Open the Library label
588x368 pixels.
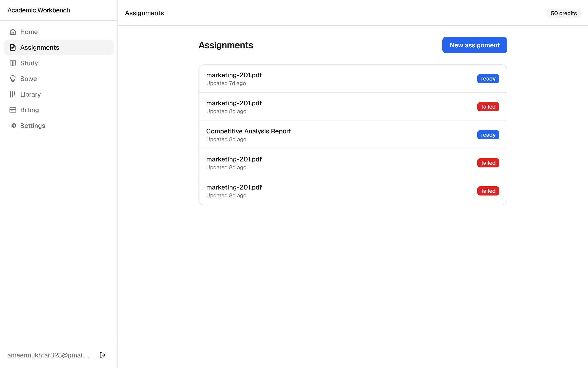[x=31, y=94]
